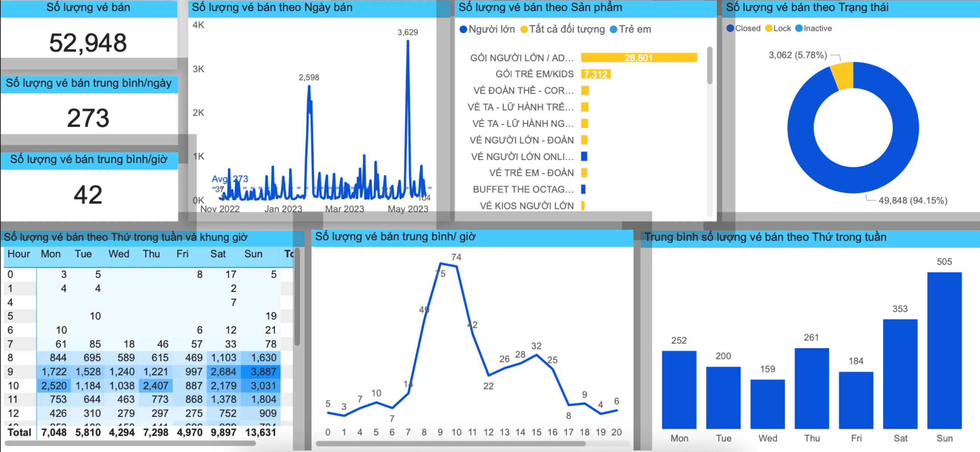The height and width of the screenshot is (452, 980).
Task: Click the Sat column header in table
Action: coord(218,254)
